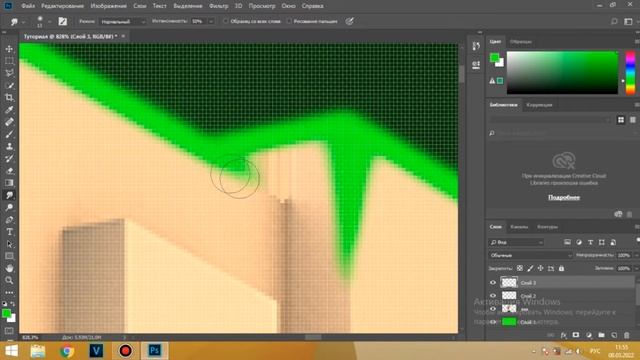Open the tool preset picker arrow

pos(24,22)
